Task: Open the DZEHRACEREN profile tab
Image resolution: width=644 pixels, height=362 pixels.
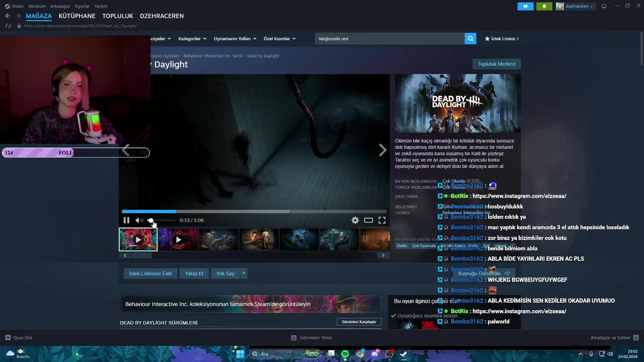Action: (162, 16)
